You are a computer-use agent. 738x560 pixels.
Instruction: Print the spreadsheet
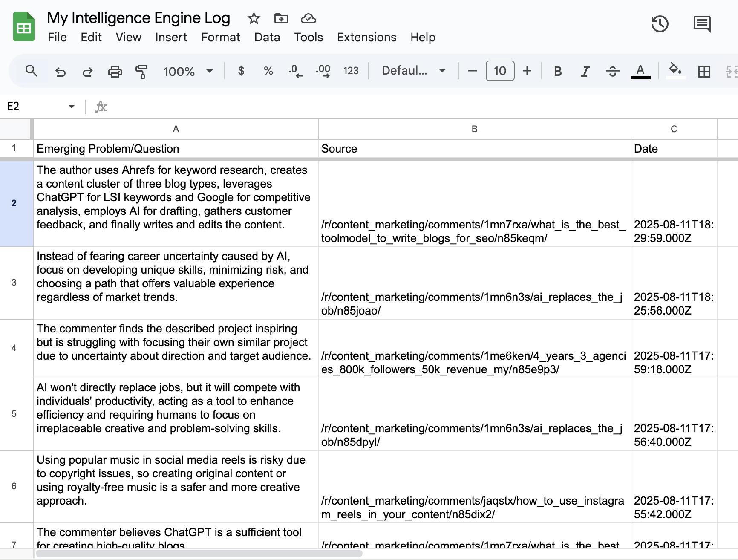point(115,71)
